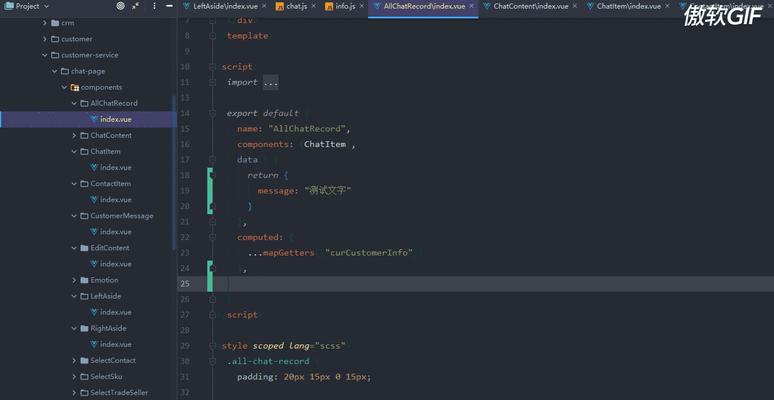Click the ContactItem folder icon
The height and width of the screenshot is (400, 774).
84,184
